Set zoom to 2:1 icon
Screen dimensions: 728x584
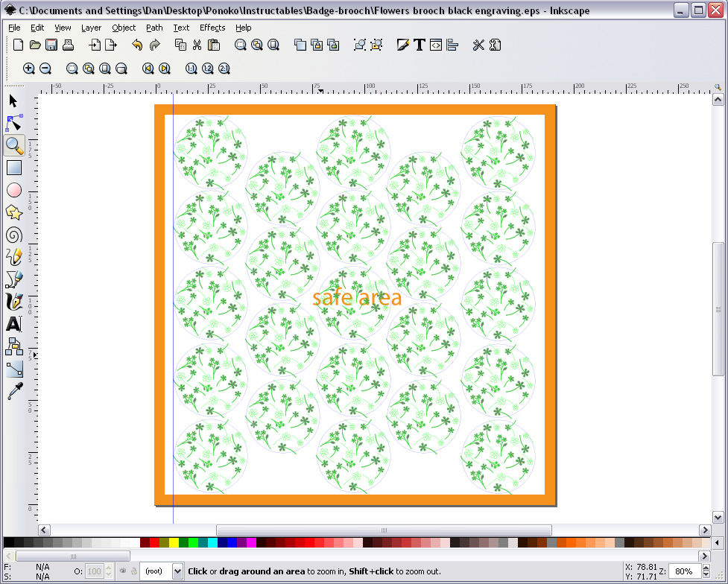pyautogui.click(x=224, y=69)
